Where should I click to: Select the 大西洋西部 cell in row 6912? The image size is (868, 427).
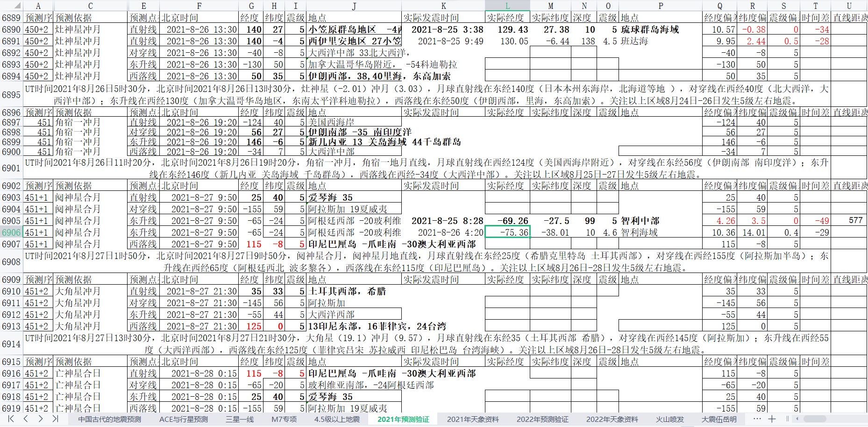[354, 315]
